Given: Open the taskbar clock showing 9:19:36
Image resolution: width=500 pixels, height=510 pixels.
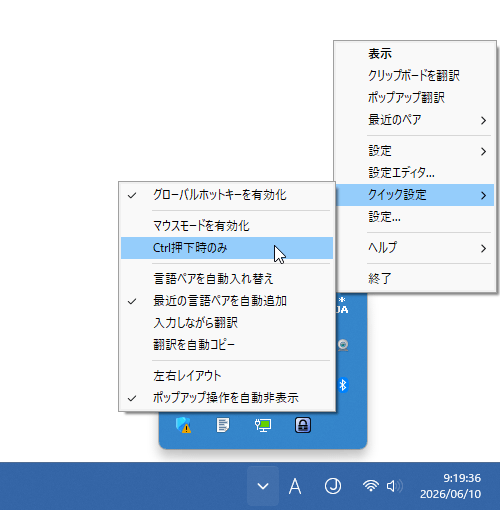Looking at the screenshot, I should [x=451, y=486].
